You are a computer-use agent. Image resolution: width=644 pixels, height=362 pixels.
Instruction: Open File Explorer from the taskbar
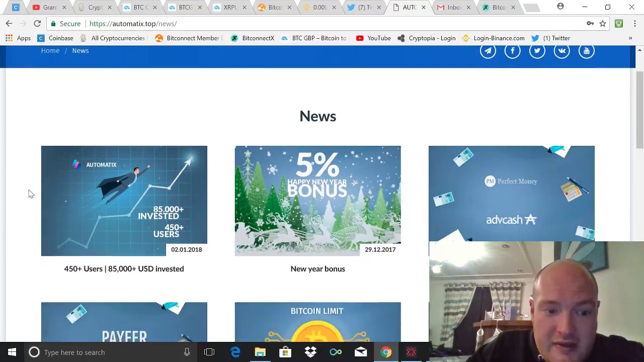(x=260, y=352)
